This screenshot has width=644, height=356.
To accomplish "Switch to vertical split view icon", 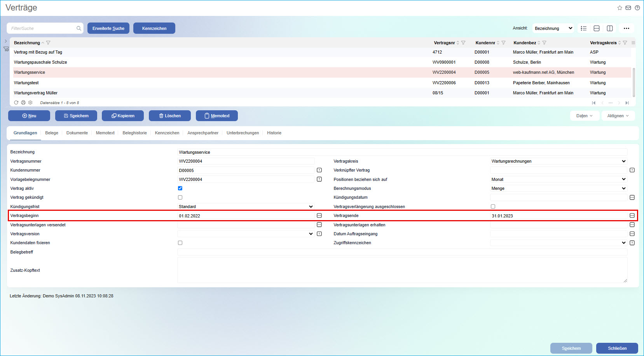I will [x=610, y=28].
